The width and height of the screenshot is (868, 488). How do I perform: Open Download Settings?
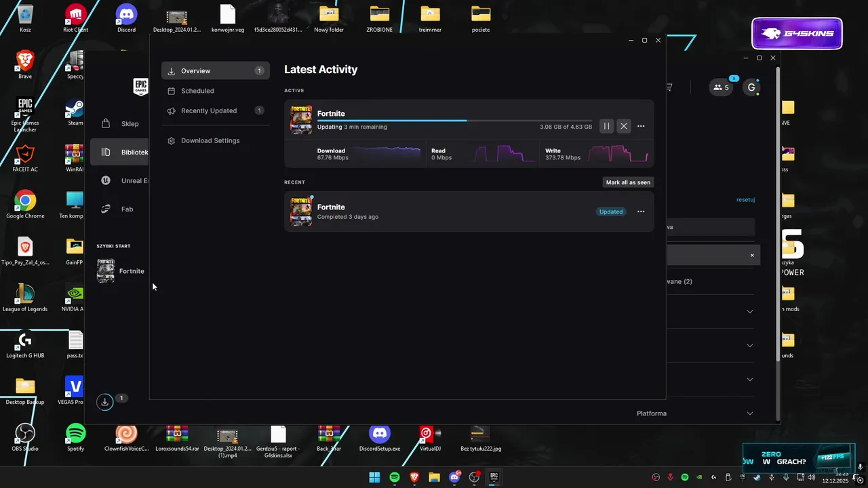point(216,140)
